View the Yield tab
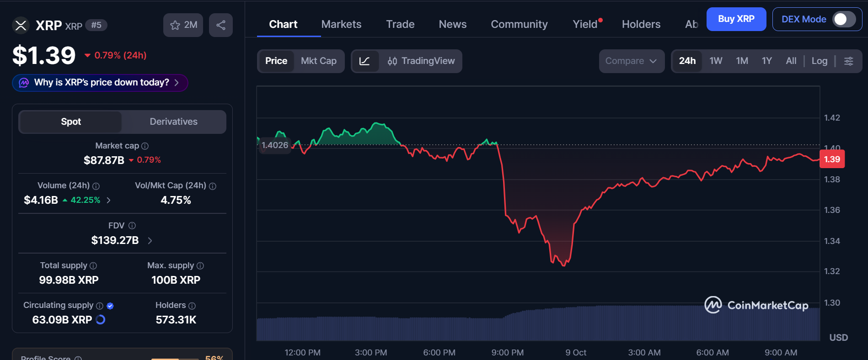The image size is (868, 360). pyautogui.click(x=586, y=24)
